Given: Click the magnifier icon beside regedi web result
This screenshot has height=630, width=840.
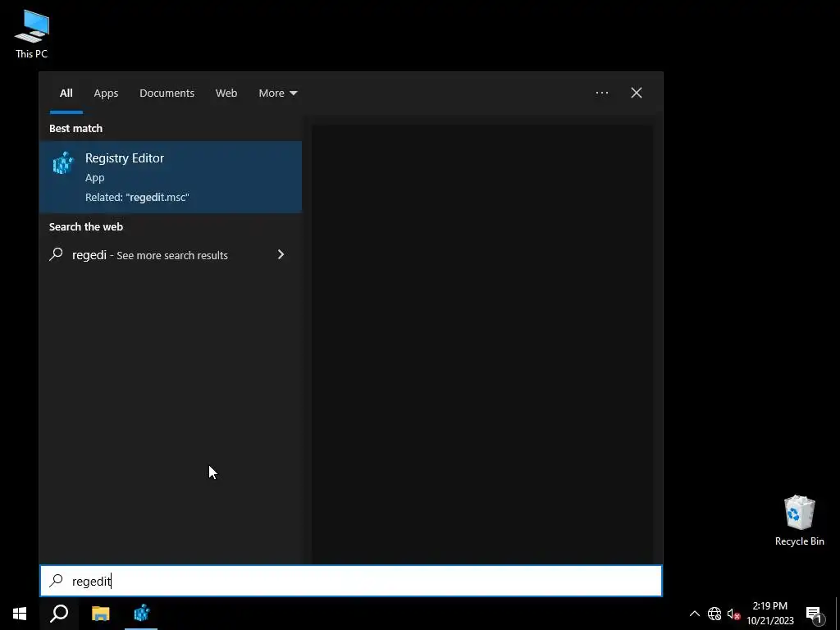Looking at the screenshot, I should (57, 254).
